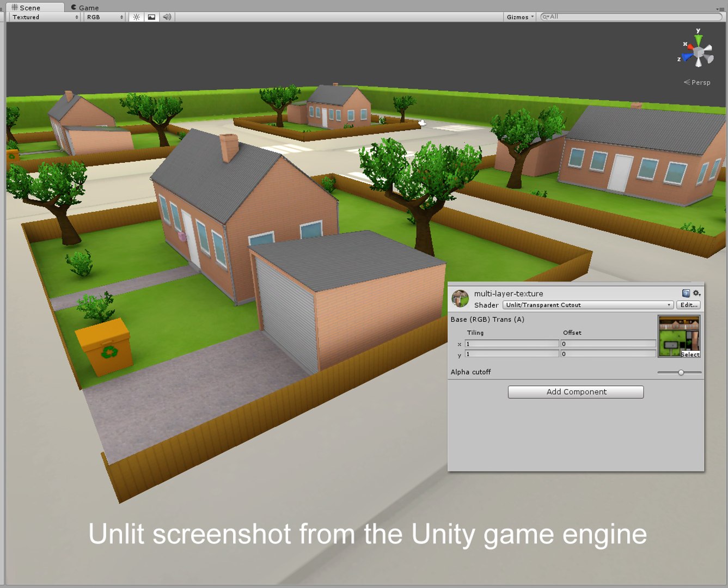Click the Base (RGB) Trans (A) label
The height and width of the screenshot is (588, 728).
487,320
